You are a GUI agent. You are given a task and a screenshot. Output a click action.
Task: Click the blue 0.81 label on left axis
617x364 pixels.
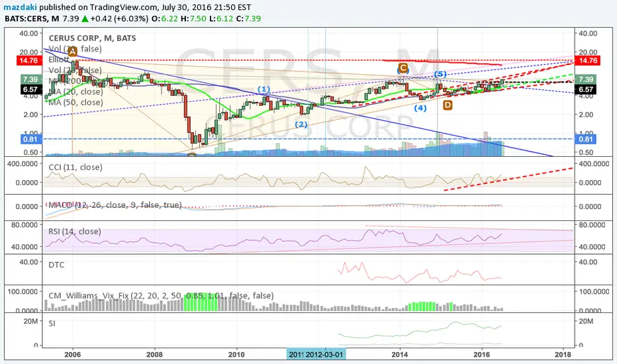[30, 139]
